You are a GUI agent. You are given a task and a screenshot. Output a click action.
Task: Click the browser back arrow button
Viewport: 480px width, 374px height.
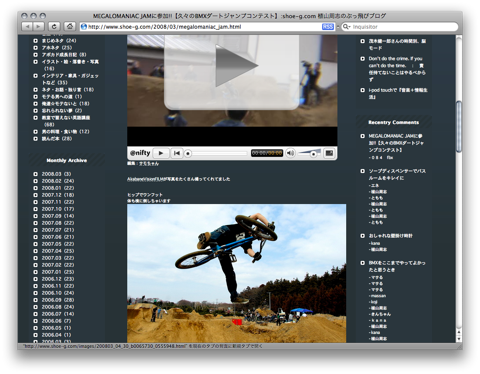tap(27, 26)
